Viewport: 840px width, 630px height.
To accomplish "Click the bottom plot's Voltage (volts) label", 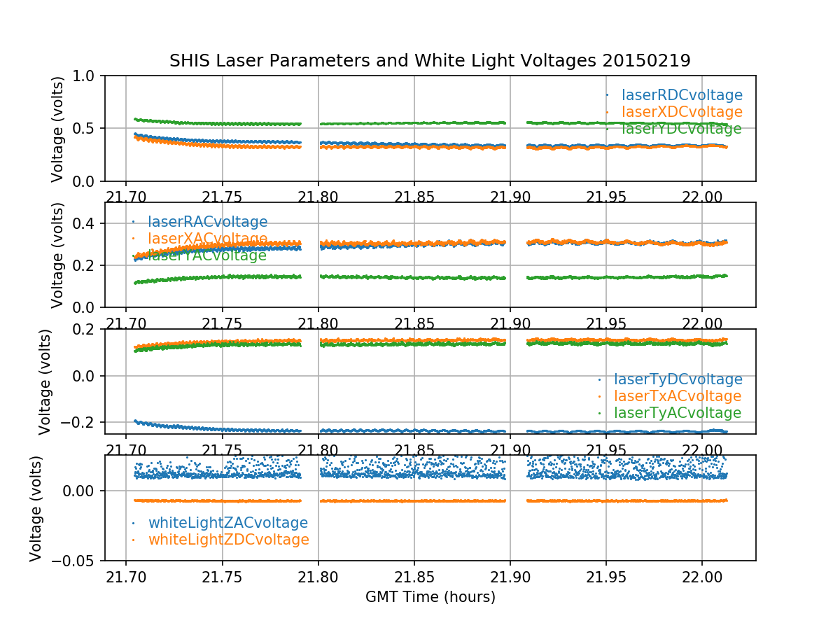I will coord(36,508).
